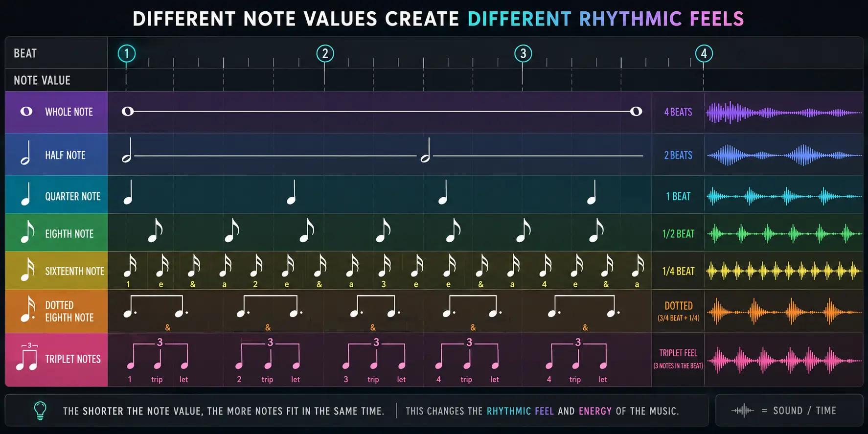This screenshot has height=434, width=868.
Task: Click the TRIPLET FEEL text
Action: 678,353
